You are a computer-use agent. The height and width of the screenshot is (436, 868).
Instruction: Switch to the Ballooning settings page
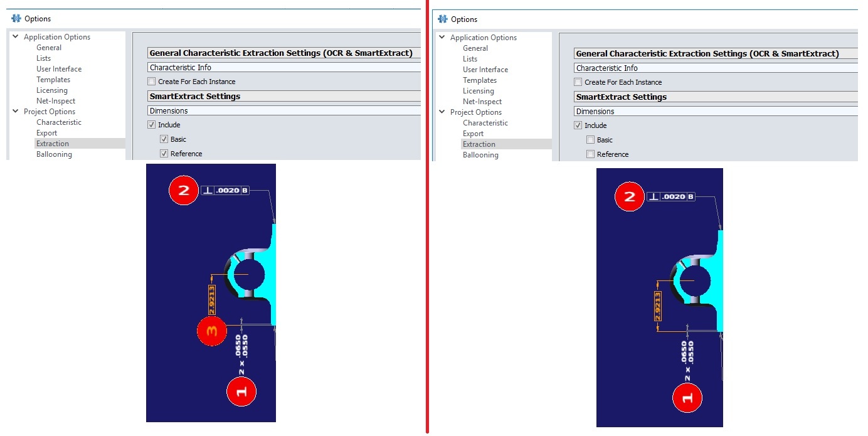[x=54, y=154]
